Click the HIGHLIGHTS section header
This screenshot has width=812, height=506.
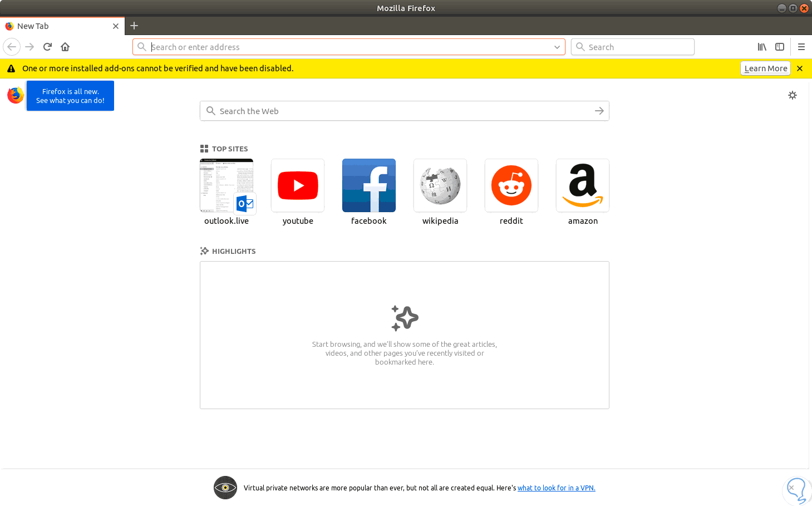pos(228,251)
